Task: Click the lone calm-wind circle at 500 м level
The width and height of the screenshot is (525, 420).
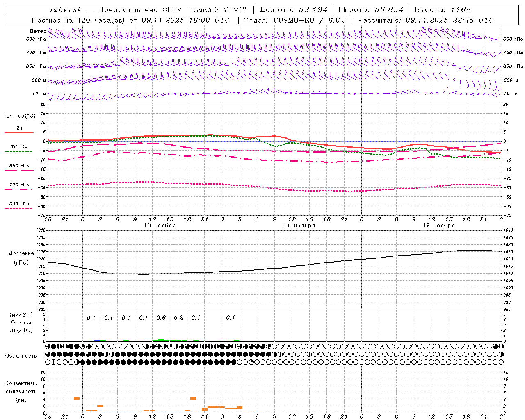Action: 454,80
